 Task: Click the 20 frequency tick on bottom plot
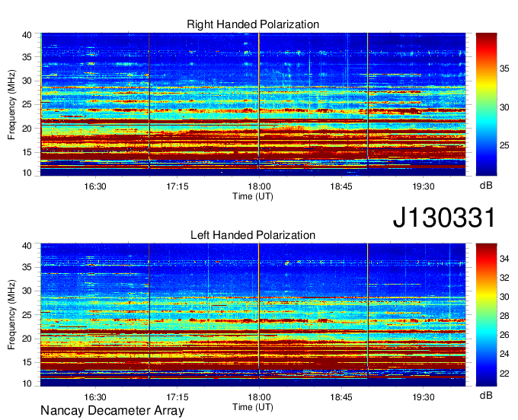coord(27,339)
